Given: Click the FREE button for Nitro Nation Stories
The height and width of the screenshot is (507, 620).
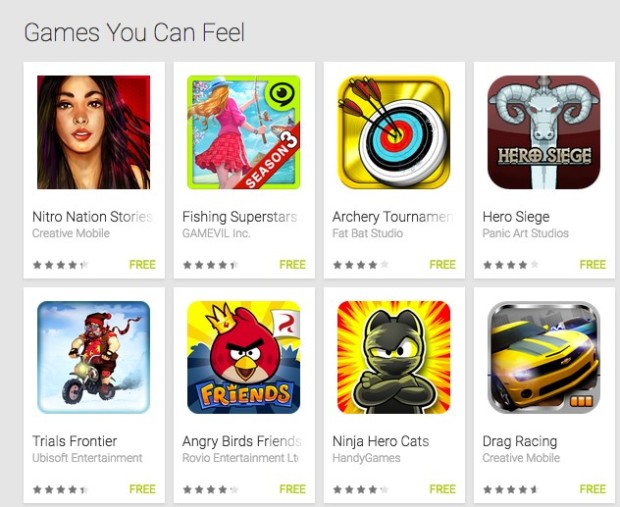Looking at the screenshot, I should pyautogui.click(x=142, y=265).
